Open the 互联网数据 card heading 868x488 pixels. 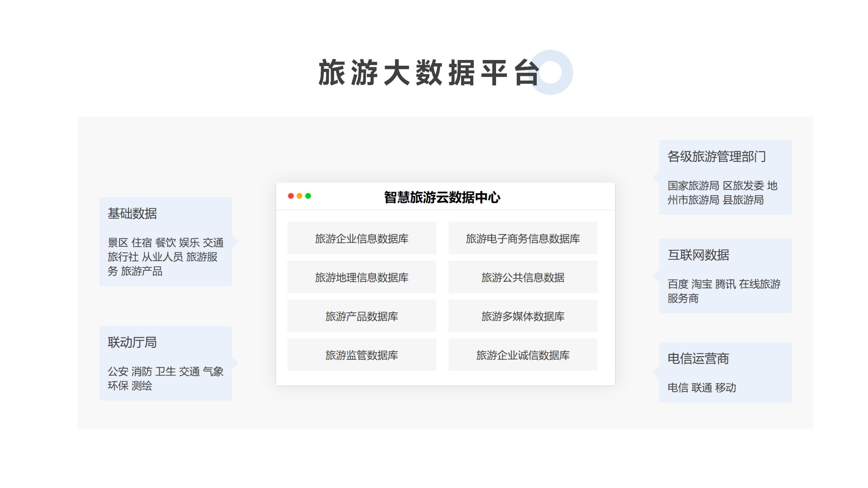click(698, 255)
